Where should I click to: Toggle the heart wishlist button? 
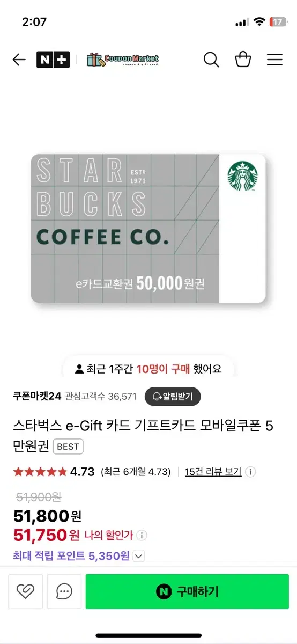click(x=25, y=591)
